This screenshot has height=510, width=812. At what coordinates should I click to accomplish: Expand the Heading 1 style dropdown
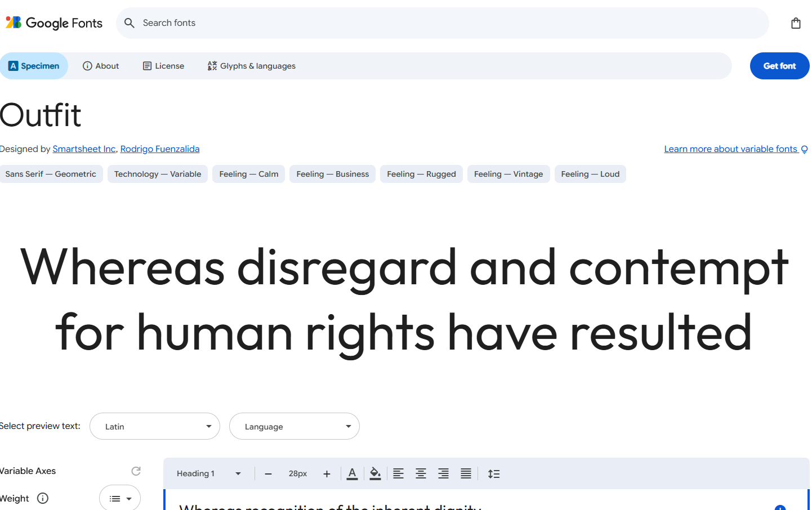click(x=209, y=474)
